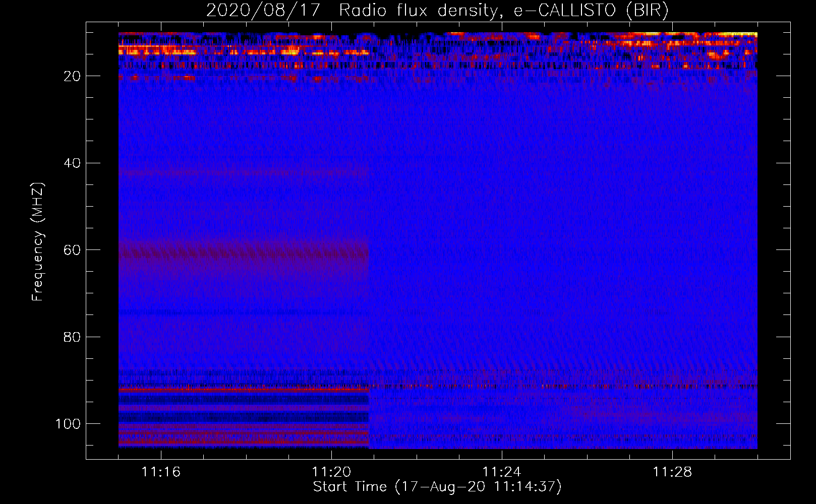Image resolution: width=816 pixels, height=504 pixels.
Task: Click the plot title '2020/08/17 Radio flux density'
Action: point(437,11)
